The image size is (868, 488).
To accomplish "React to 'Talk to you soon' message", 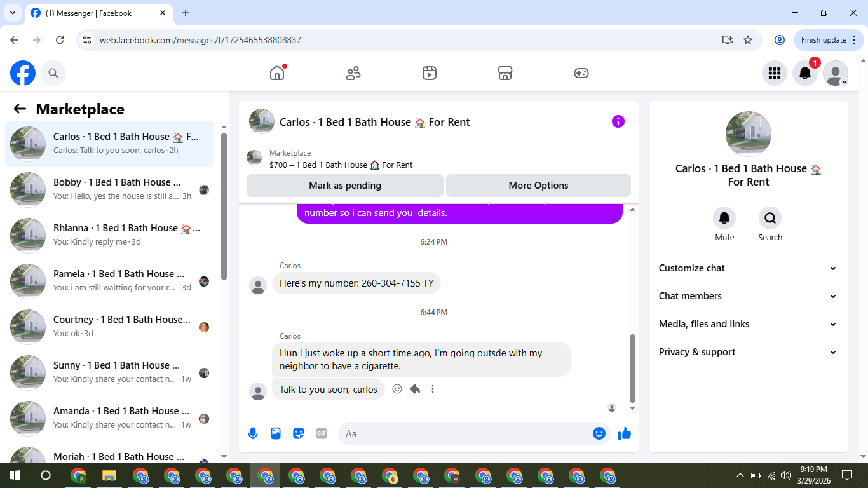I will (x=397, y=389).
